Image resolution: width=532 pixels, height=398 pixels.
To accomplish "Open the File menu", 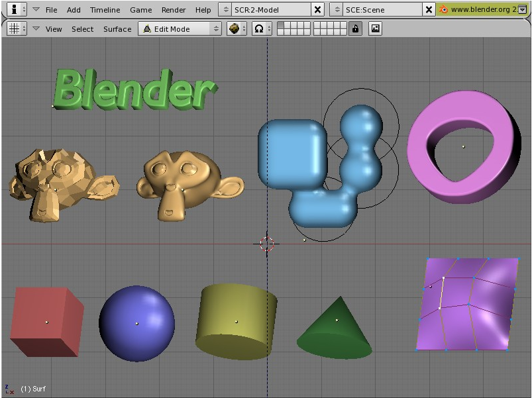I will tap(52, 10).
